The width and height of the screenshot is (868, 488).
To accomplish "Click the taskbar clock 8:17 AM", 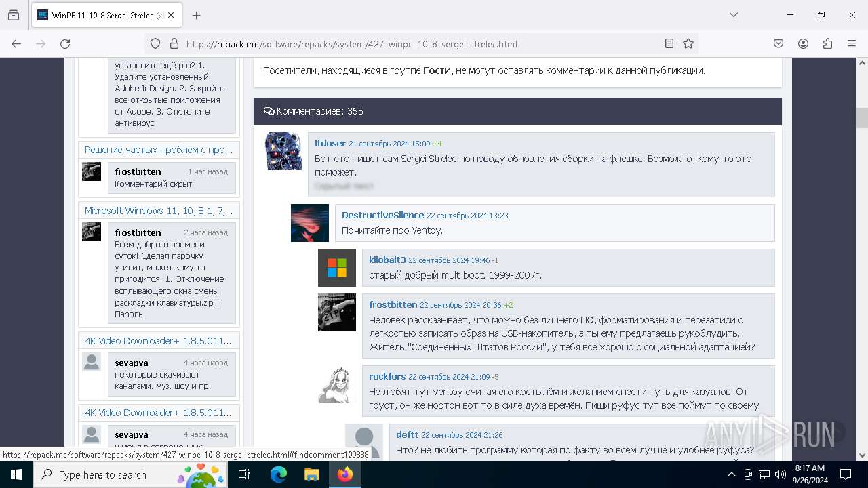I will pos(810,474).
